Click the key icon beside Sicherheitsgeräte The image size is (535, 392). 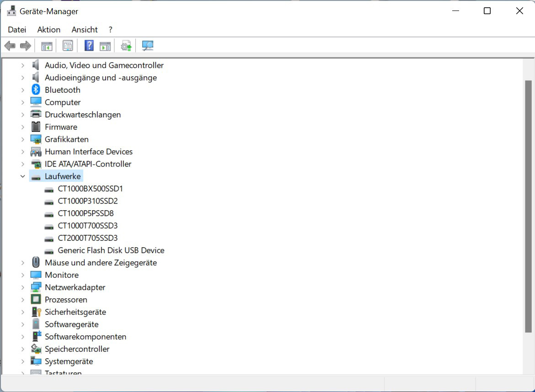[x=36, y=312]
